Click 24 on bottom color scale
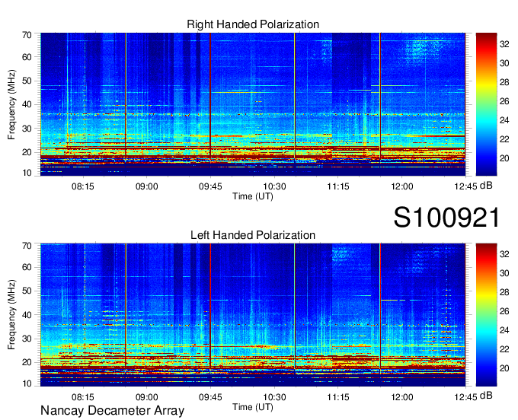 (x=504, y=330)
